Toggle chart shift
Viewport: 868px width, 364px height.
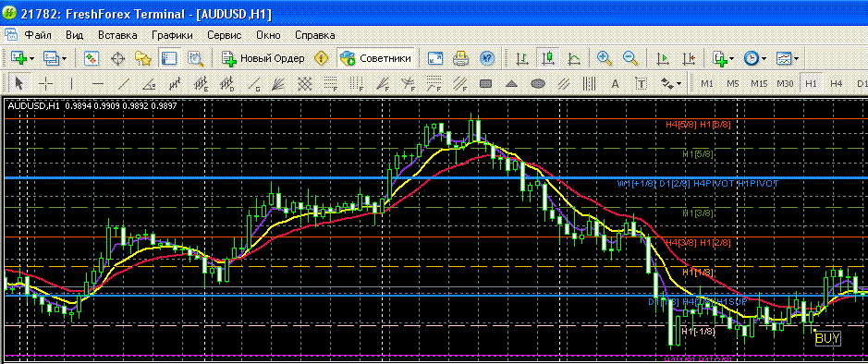tap(688, 58)
